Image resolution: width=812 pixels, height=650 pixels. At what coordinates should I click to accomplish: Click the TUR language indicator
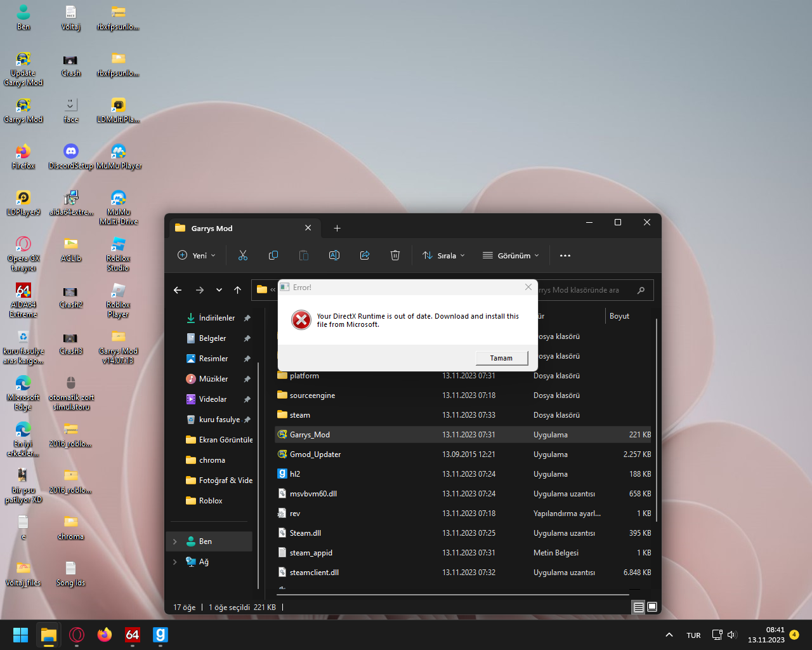point(694,635)
